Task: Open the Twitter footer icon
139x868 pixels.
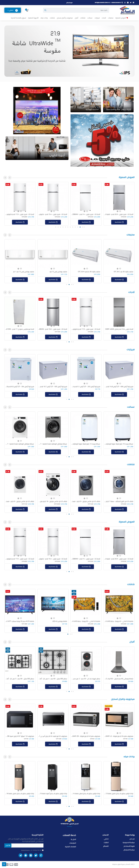Action: (x=36, y=855)
